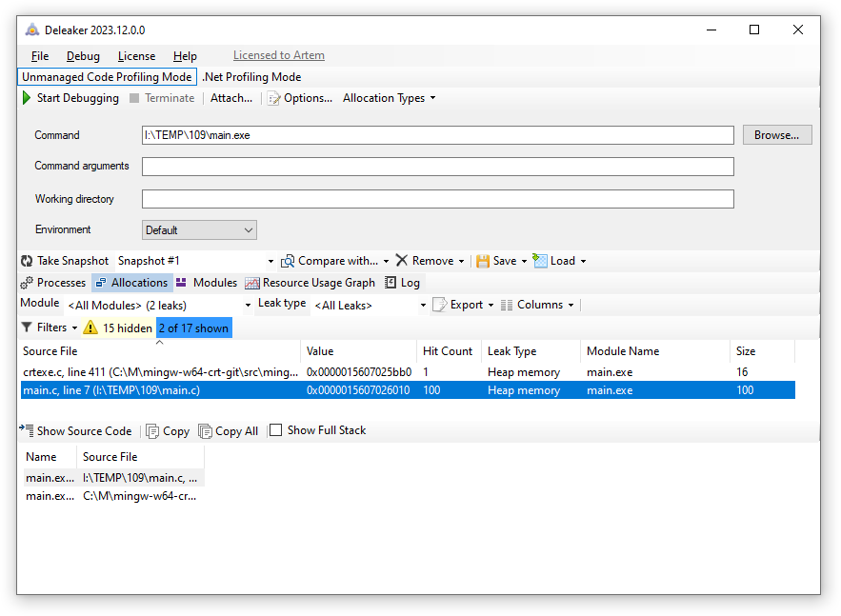This screenshot has height=616, width=841.
Task: Enable Show Full Stack
Action: tap(276, 429)
